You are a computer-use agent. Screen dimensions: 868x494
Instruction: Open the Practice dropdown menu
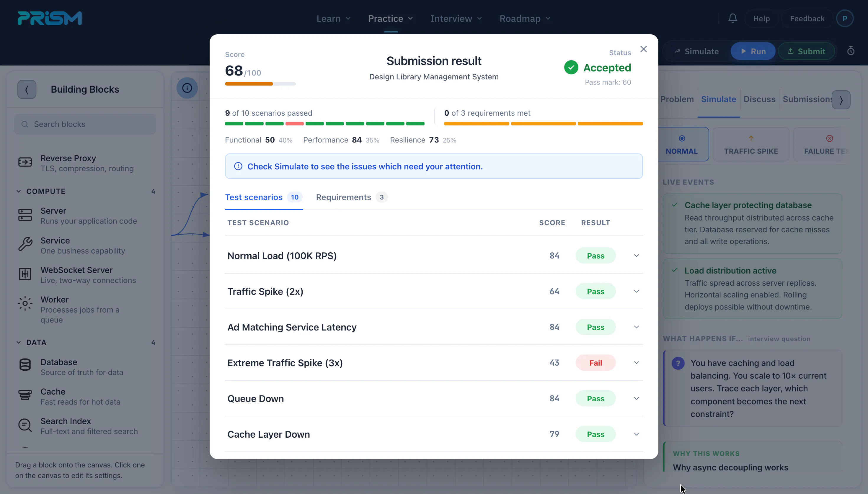[391, 18]
